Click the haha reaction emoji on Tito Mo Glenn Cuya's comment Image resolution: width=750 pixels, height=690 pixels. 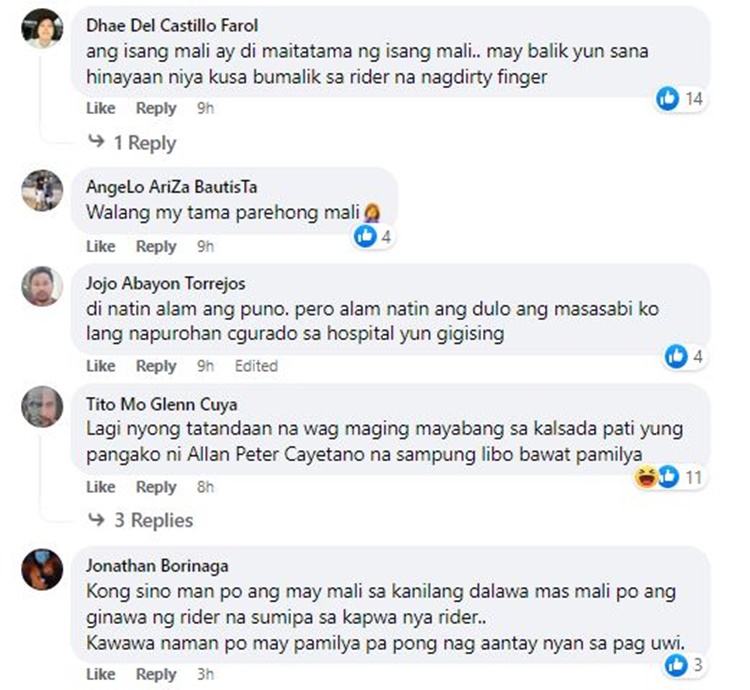coord(645,477)
